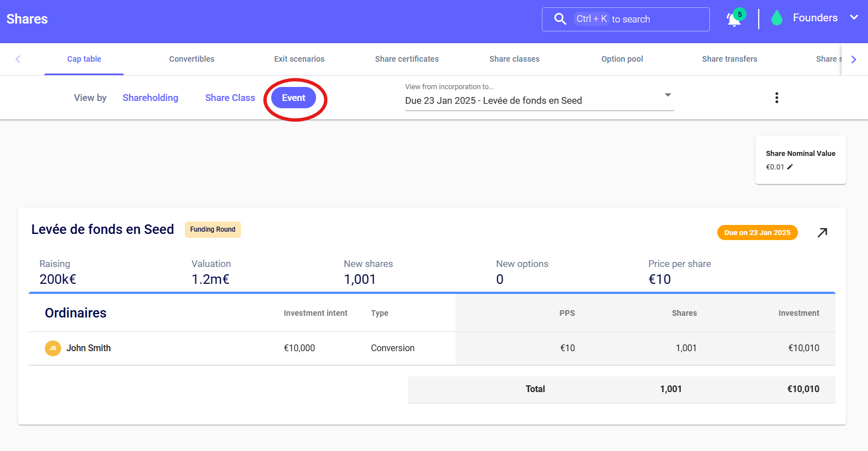The height and width of the screenshot is (451, 868).
Task: Edit share nominal value pencil icon
Action: [790, 167]
